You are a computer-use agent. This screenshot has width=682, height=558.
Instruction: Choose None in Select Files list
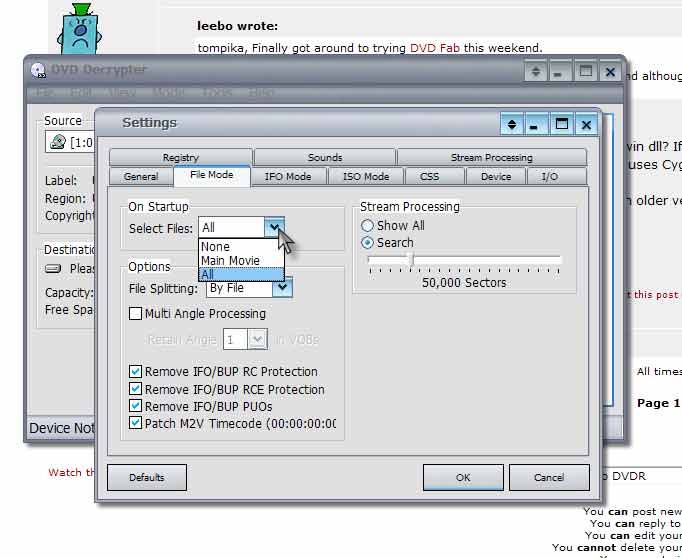[241, 247]
